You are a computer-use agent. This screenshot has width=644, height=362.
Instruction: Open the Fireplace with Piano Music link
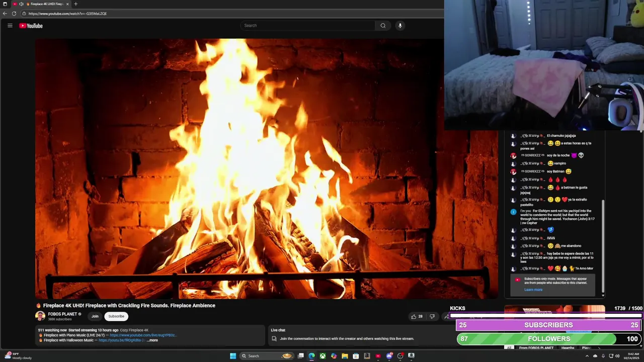point(143,335)
